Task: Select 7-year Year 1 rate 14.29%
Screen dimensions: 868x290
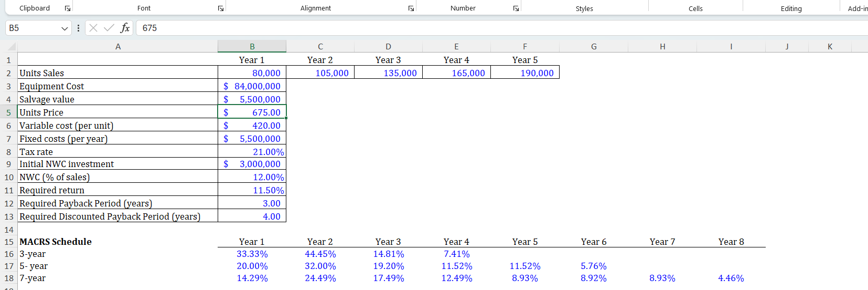Action: [x=252, y=278]
